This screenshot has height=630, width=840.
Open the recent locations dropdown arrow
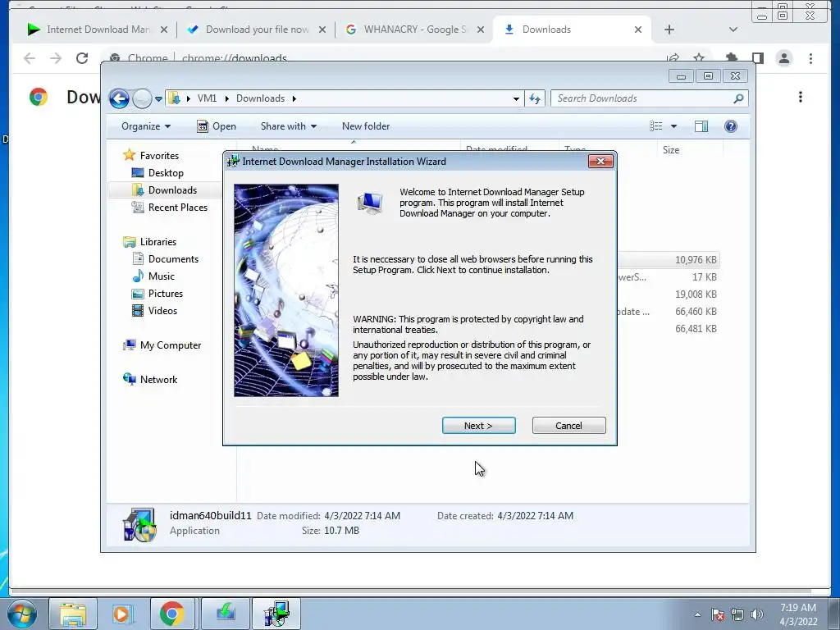coord(158,98)
